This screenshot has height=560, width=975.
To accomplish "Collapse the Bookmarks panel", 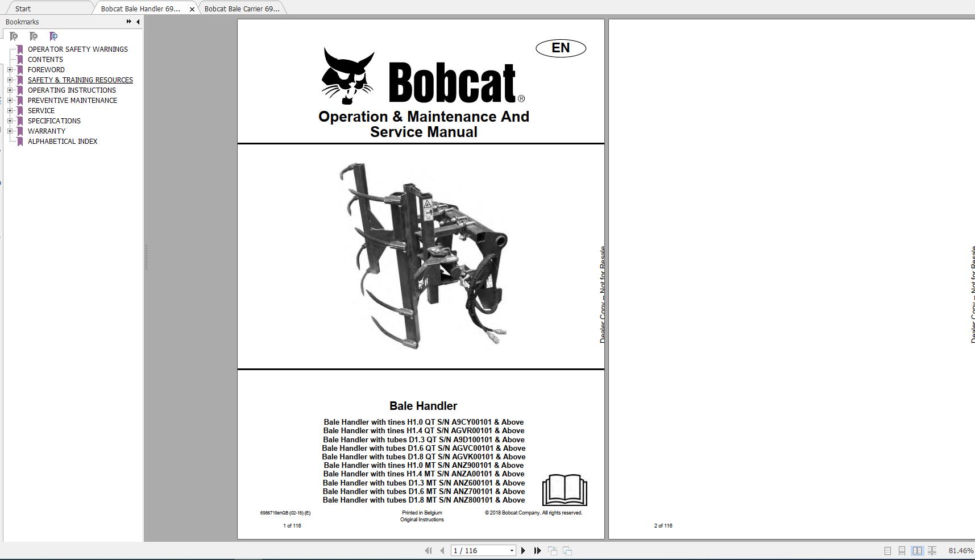I will [137, 22].
